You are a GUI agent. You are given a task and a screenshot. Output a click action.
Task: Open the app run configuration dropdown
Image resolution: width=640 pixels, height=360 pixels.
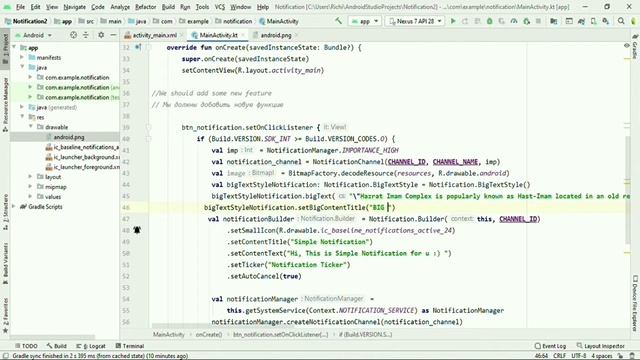[x=365, y=21]
